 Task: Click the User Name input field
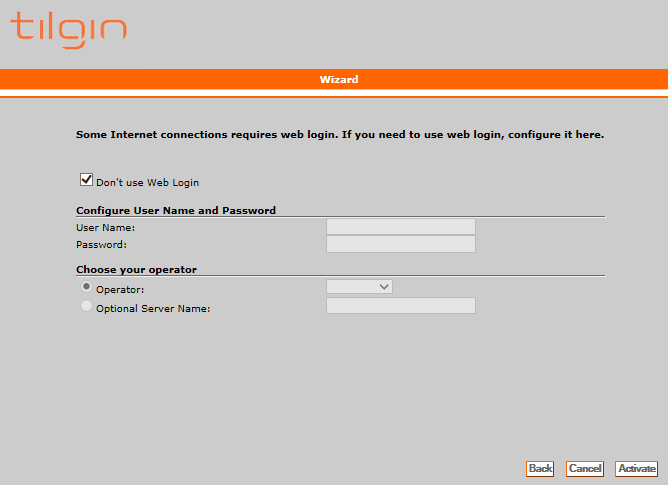tap(401, 227)
